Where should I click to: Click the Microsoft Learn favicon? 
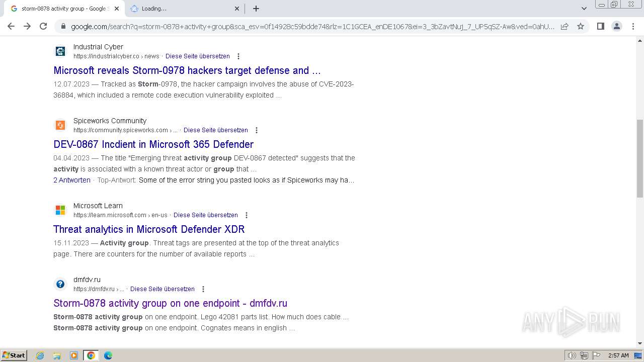click(x=60, y=210)
